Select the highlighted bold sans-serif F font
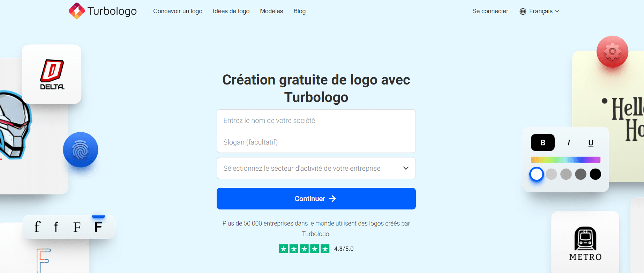The width and height of the screenshot is (644, 273). (98, 227)
